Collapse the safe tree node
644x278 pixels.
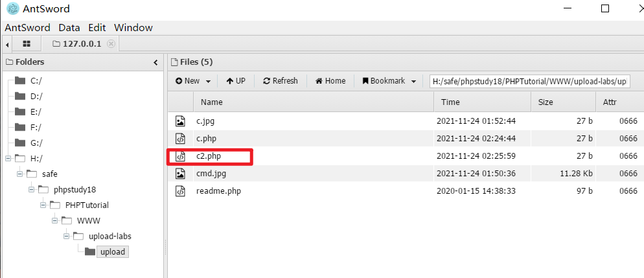click(x=20, y=174)
